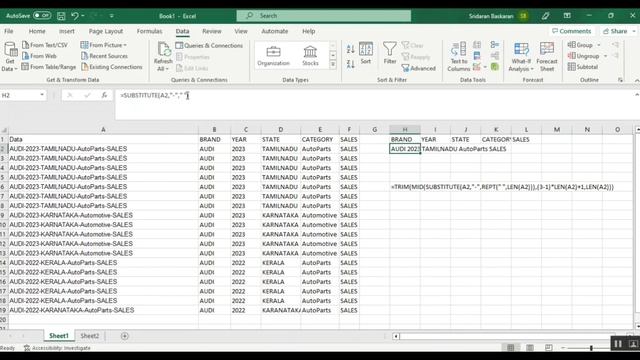Image resolution: width=640 pixels, height=360 pixels.
Task: Select the Stocks data type
Action: pos(310,56)
